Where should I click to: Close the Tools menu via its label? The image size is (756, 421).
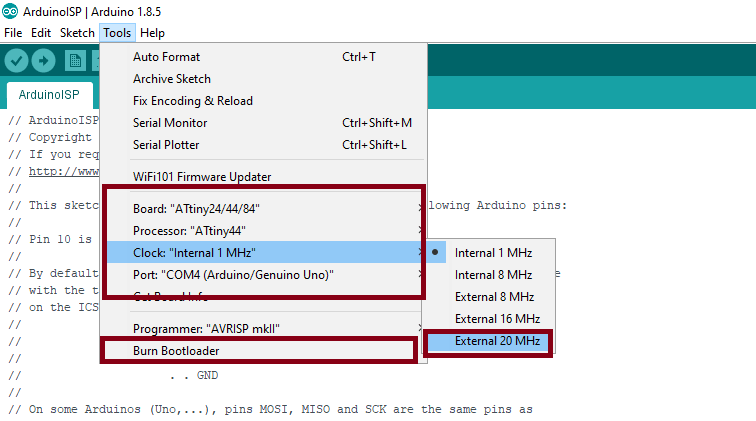pos(117,33)
